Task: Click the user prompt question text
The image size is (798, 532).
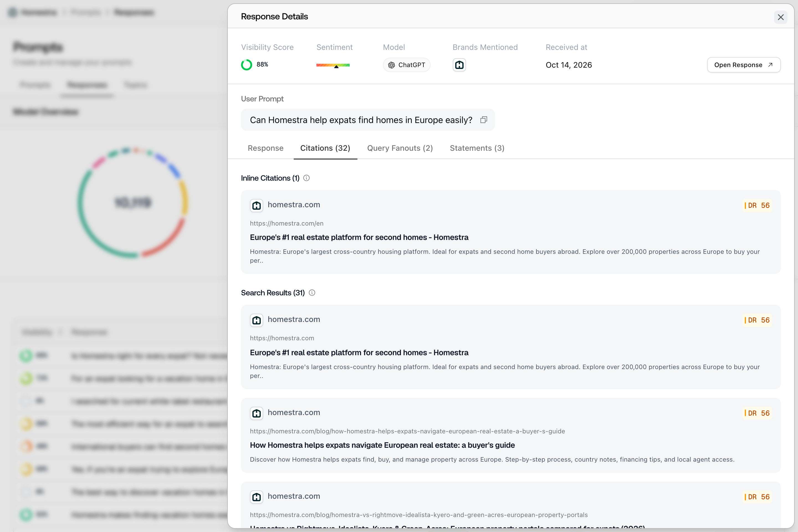Action: click(x=361, y=120)
